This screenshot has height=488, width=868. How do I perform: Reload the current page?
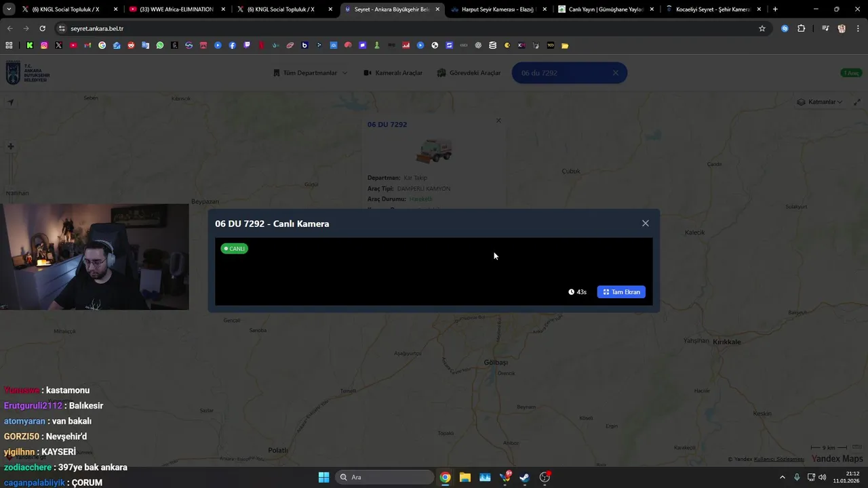coord(42,28)
